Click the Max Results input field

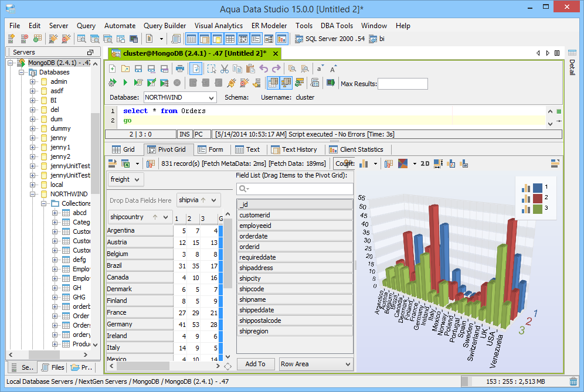click(403, 84)
